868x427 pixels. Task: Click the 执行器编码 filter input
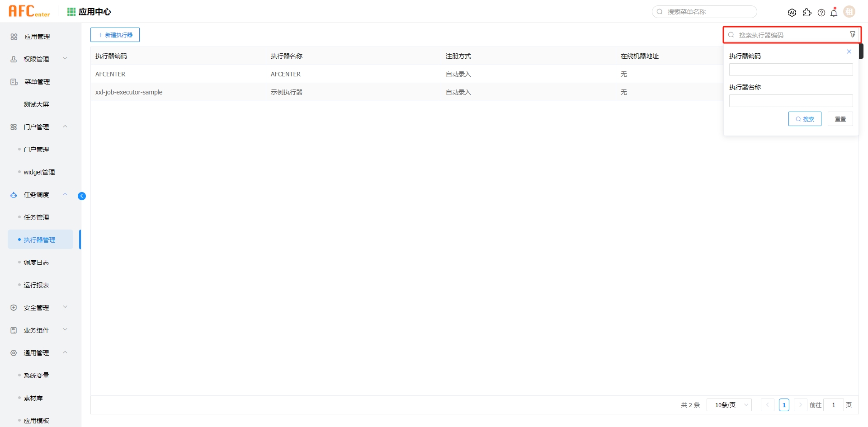click(791, 70)
